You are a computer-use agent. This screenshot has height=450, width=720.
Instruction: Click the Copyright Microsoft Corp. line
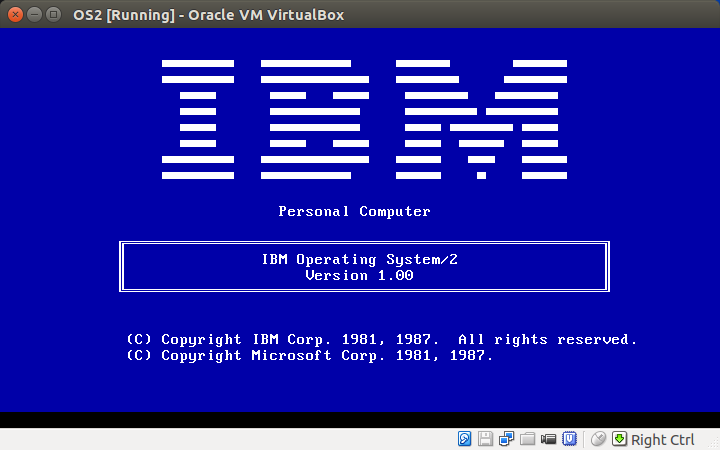pyautogui.click(x=310, y=356)
